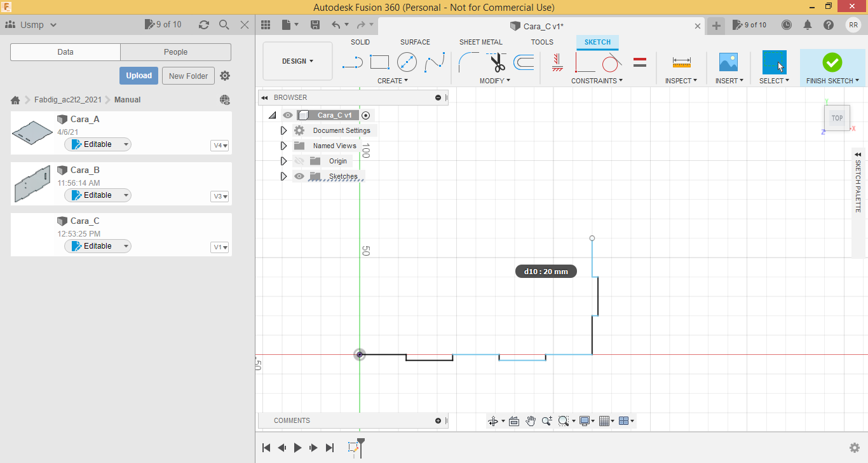Click the d10 dimension value field

pyautogui.click(x=546, y=272)
